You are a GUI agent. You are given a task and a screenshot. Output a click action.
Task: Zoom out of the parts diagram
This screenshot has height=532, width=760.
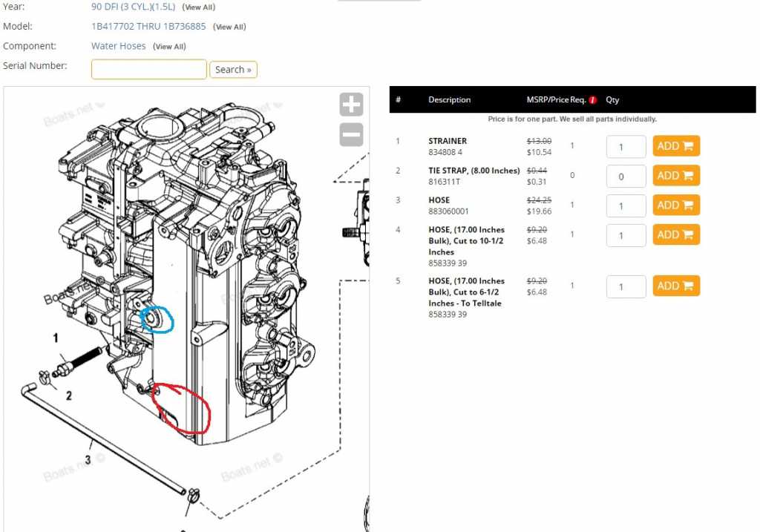tap(351, 134)
